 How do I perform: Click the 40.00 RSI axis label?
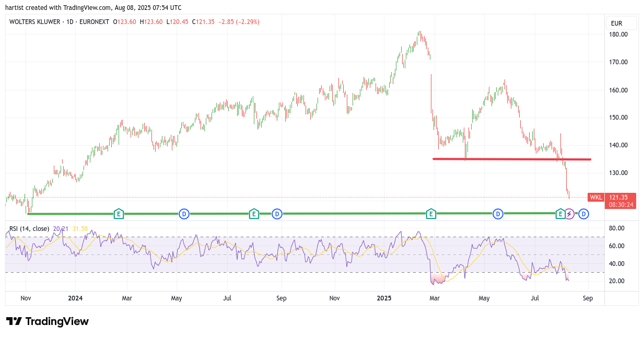pyautogui.click(x=617, y=264)
